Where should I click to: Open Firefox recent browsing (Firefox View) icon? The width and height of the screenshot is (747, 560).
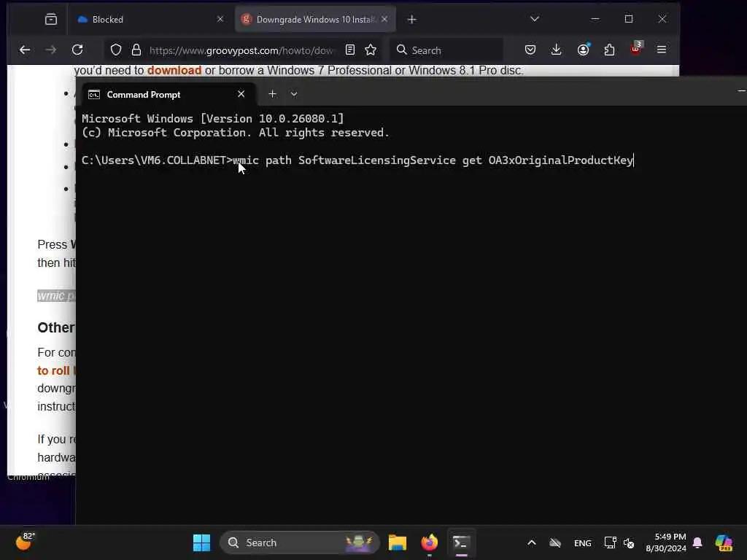51,19
